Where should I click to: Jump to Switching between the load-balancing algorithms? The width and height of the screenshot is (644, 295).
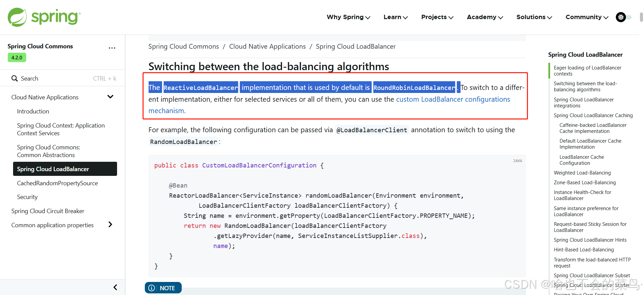(x=585, y=87)
